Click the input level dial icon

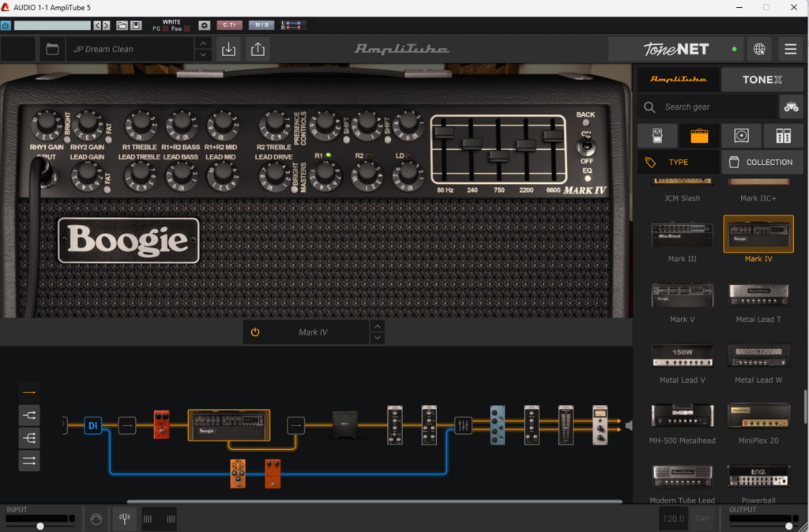[96, 519]
